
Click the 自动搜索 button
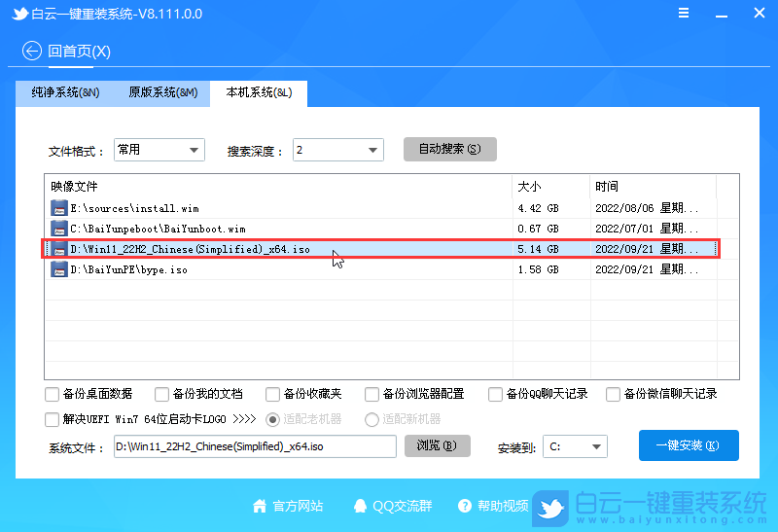point(449,149)
